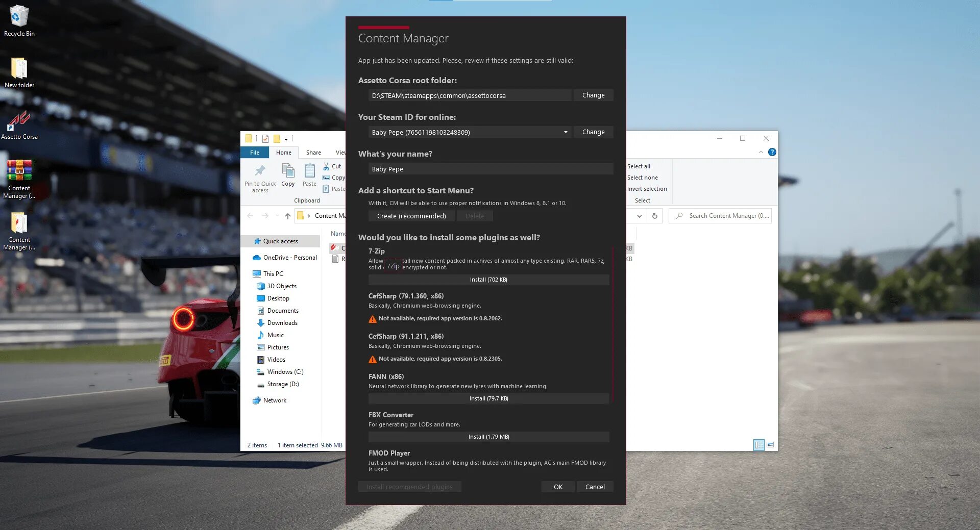Open Documents in the navigation pane
The width and height of the screenshot is (980, 530).
(x=278, y=311)
